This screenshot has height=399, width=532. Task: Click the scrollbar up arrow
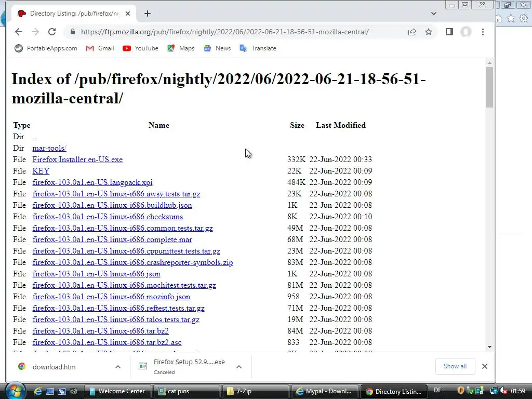point(489,63)
